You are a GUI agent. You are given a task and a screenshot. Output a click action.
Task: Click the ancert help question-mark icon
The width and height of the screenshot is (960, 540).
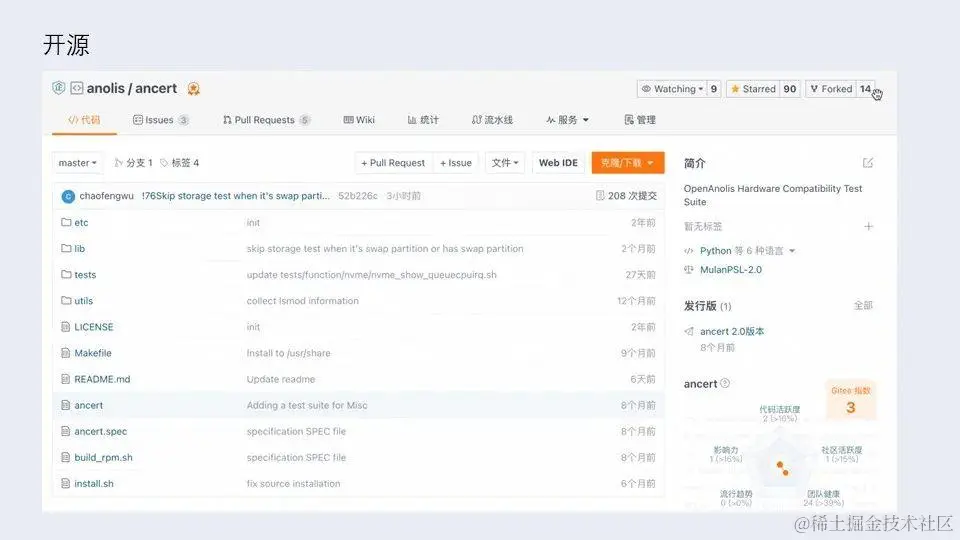(725, 383)
